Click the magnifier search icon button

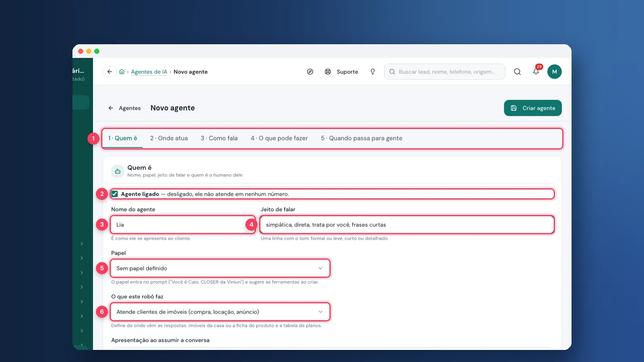[517, 72]
